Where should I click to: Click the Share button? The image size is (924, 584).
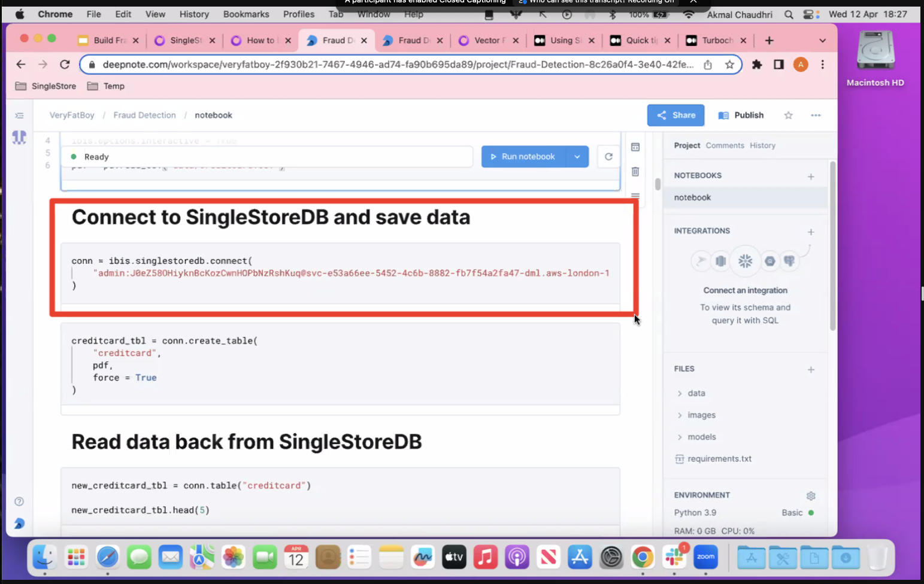point(675,115)
